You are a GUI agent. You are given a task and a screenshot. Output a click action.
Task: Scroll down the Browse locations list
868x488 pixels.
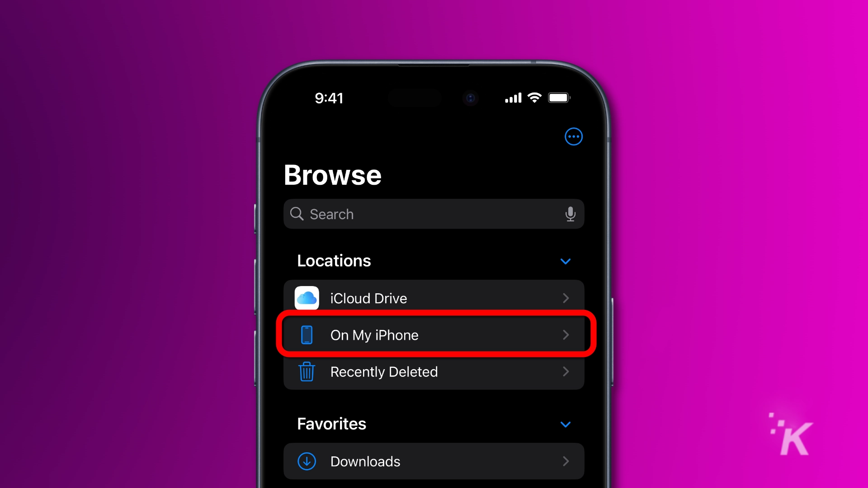pos(434,333)
